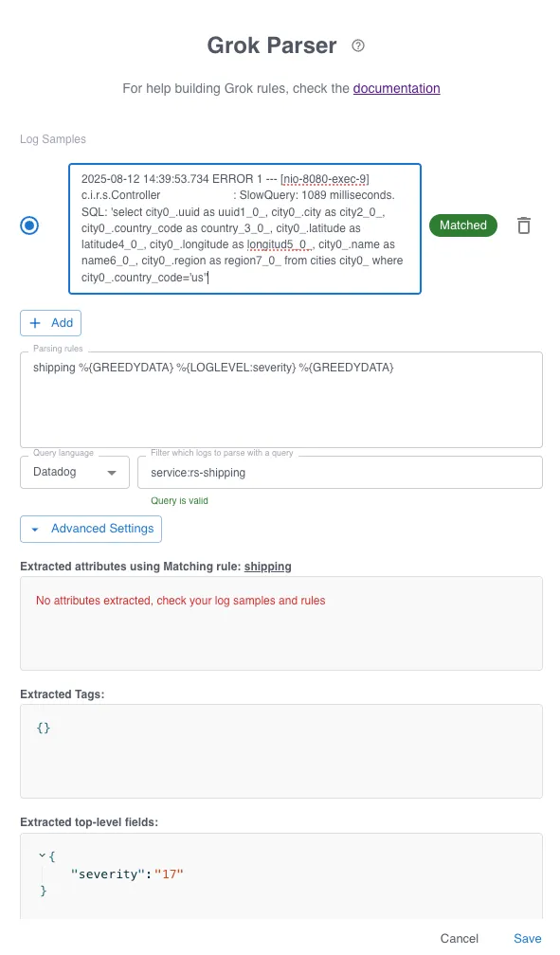Image resolution: width=560 pixels, height=955 pixels.
Task: Collapse the severity JSON tree chevron
Action: pyautogui.click(x=42, y=856)
